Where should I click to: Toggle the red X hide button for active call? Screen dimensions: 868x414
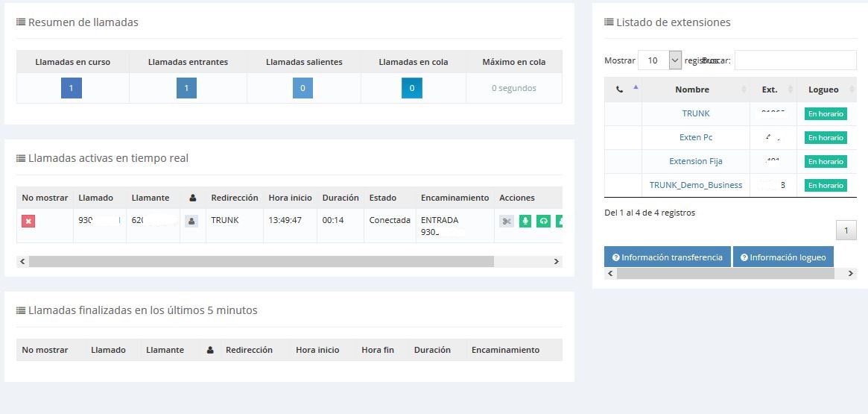28,221
